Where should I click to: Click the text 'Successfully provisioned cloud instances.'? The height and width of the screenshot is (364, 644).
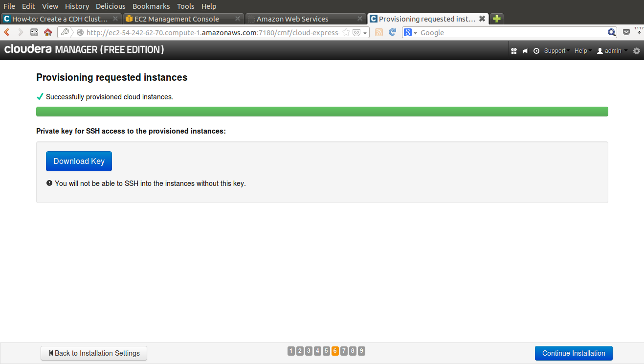pos(110,97)
